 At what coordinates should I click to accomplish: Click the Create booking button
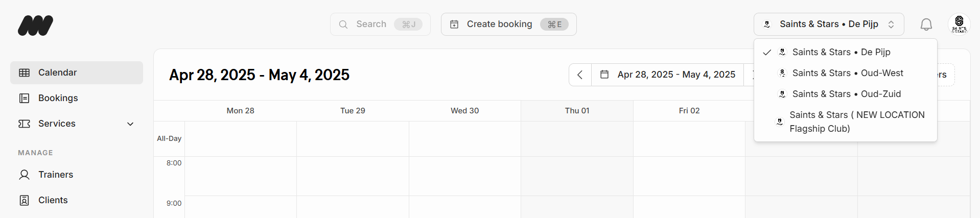[x=508, y=25]
